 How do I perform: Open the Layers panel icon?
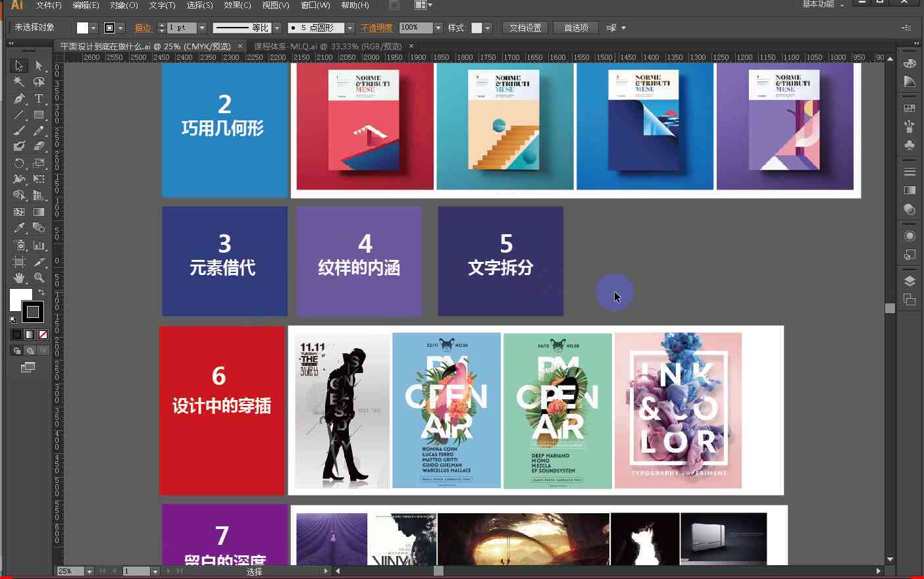pyautogui.click(x=910, y=281)
